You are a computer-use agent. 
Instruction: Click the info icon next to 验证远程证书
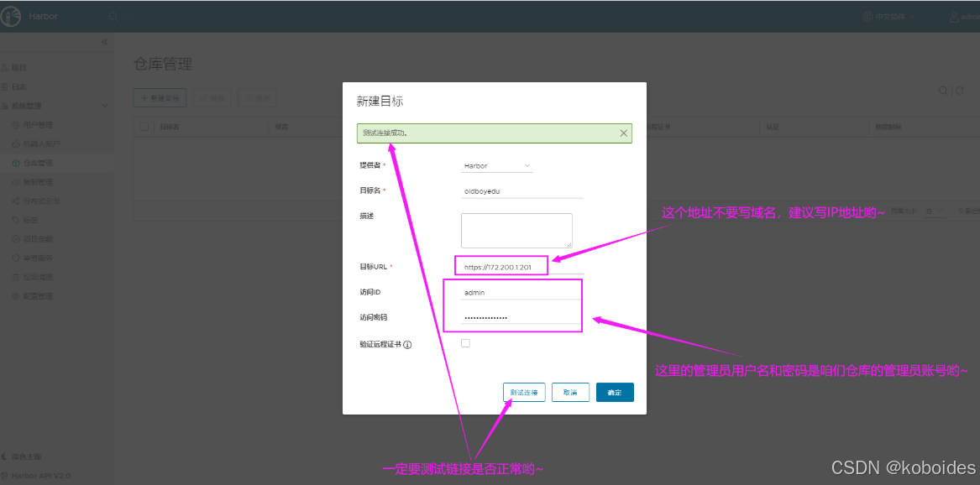pyautogui.click(x=407, y=345)
